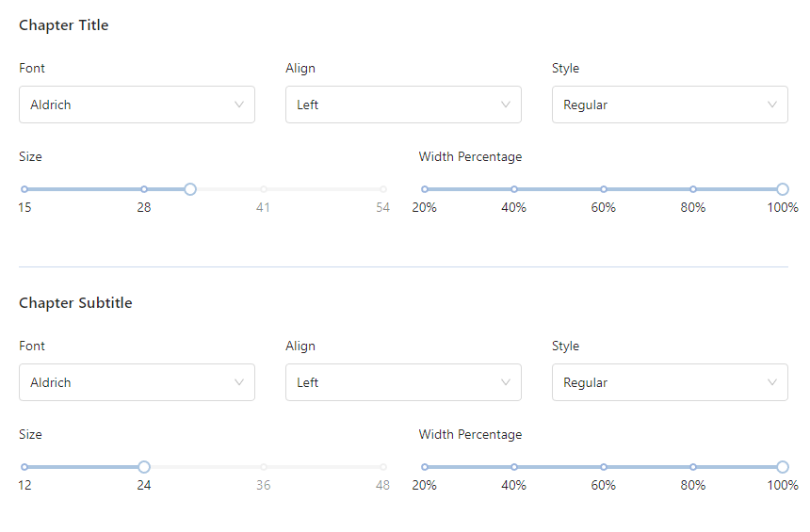Set Chapter Subtitle width to 20% mark
This screenshot has height=532, width=810.
click(425, 467)
